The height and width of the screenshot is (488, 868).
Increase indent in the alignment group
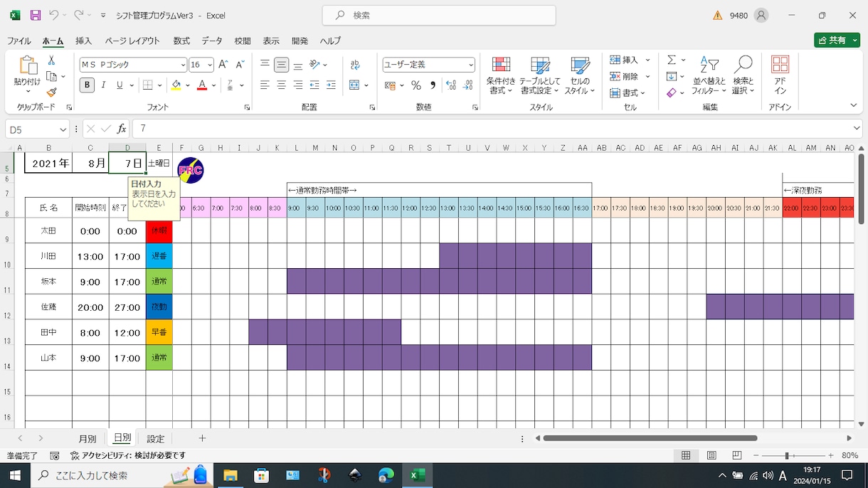pos(331,85)
